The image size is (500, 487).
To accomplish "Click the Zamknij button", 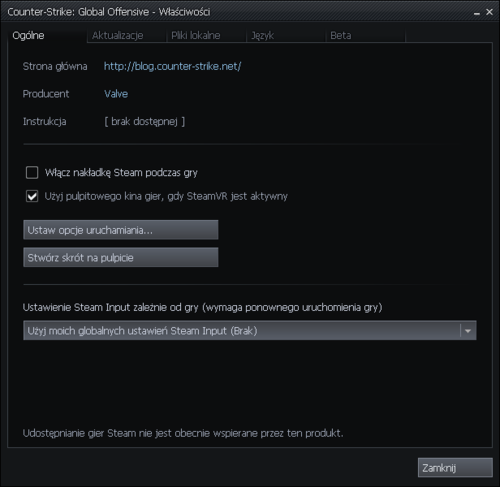I will [x=455, y=468].
